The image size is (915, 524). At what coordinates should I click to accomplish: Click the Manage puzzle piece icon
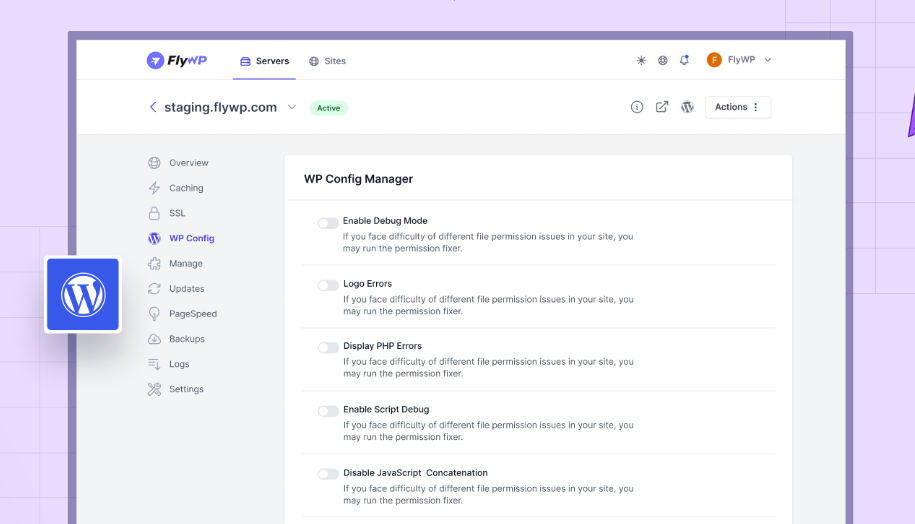coord(154,263)
